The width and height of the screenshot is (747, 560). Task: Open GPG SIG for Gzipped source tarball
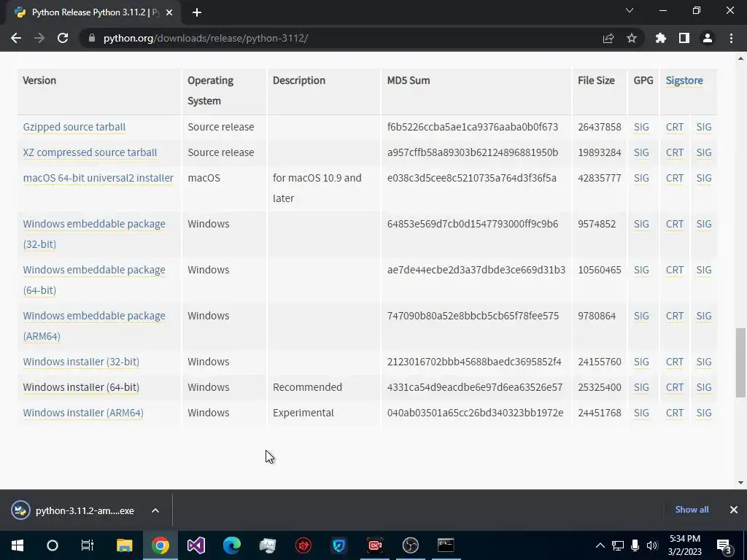point(641,127)
